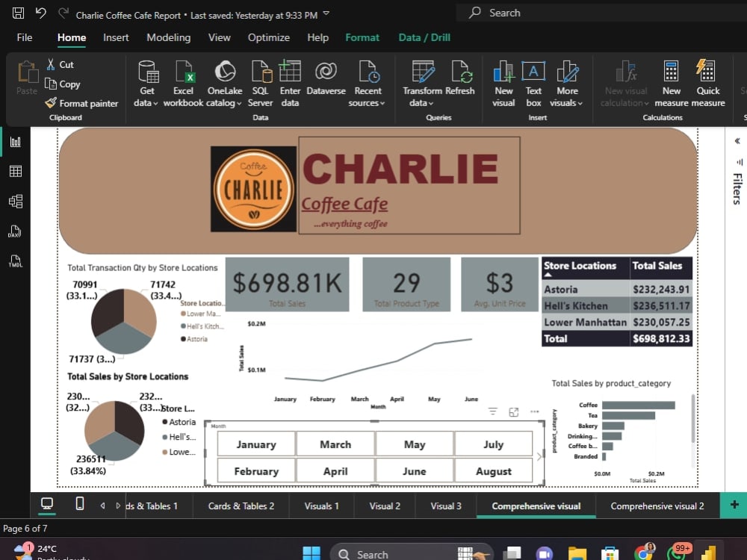The width and height of the screenshot is (747, 560).
Task: Click category chart vertical scrollbar
Action: (x=692, y=419)
